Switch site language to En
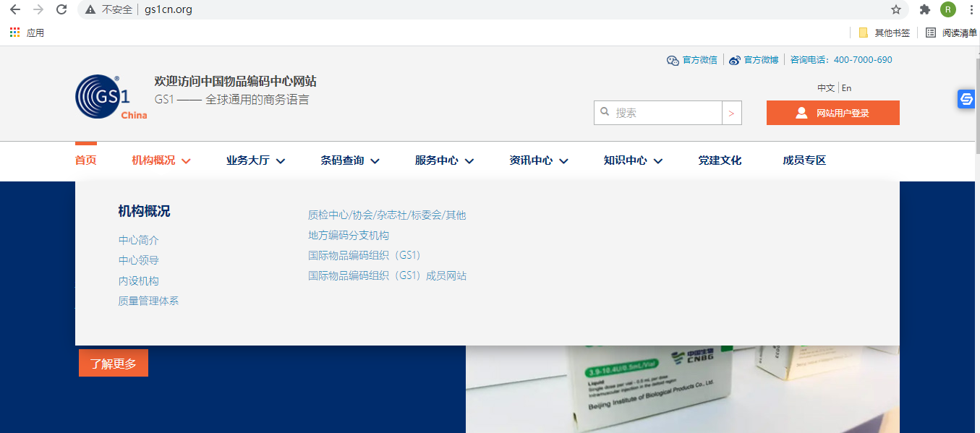 (846, 87)
